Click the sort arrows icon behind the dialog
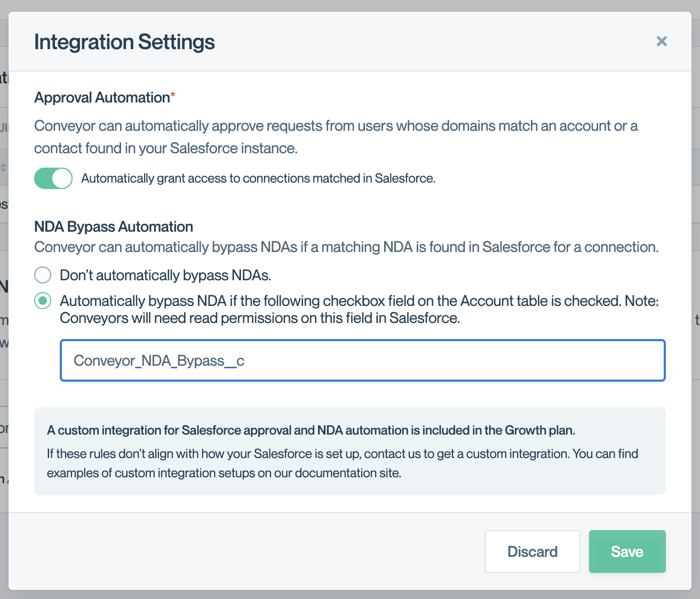Screen dimensions: 700x599 coord(3,168)
